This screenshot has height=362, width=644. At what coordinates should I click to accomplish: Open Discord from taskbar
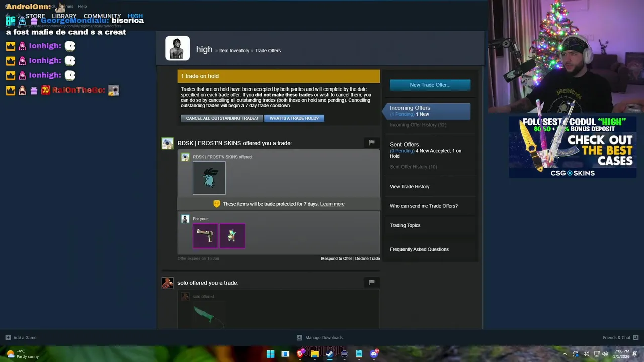pos(374,354)
